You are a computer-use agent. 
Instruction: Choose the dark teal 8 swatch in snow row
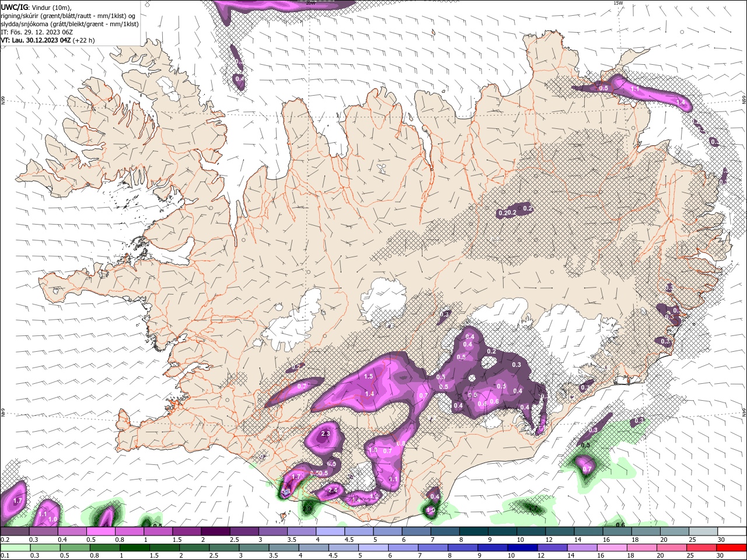click(474, 531)
